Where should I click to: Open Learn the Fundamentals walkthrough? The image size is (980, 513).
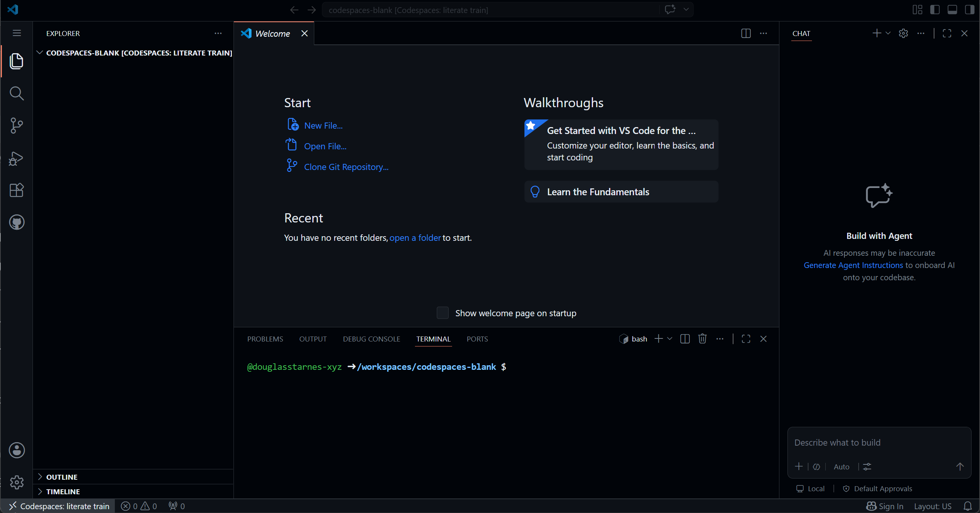click(621, 192)
